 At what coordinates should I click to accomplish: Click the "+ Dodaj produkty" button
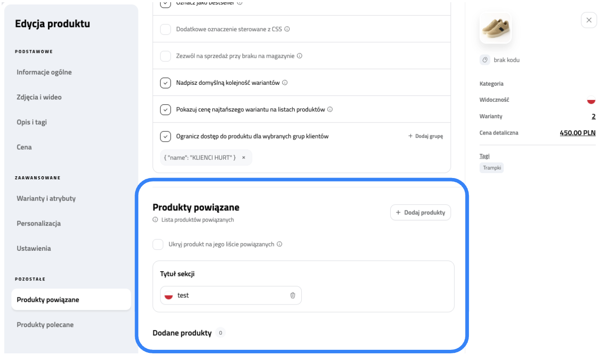[420, 212]
